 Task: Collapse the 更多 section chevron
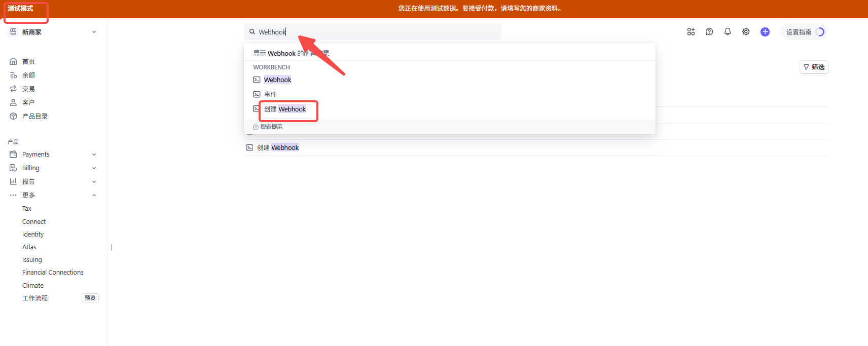click(x=94, y=196)
